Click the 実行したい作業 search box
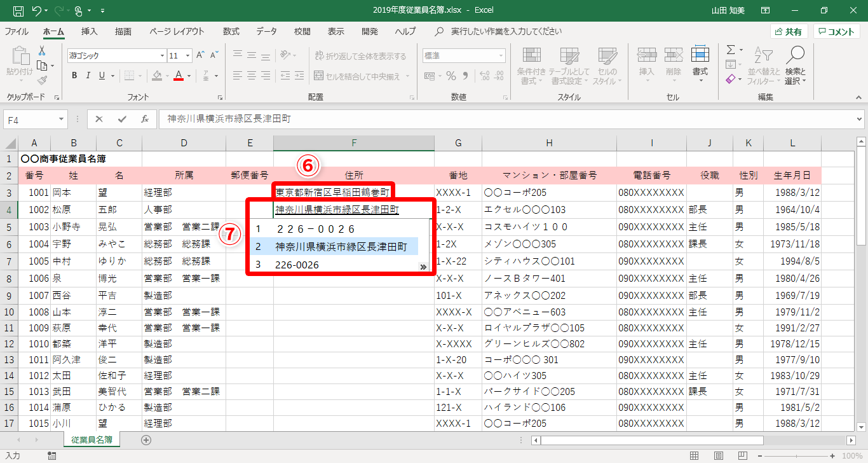The height and width of the screenshot is (463, 868). tap(506, 31)
